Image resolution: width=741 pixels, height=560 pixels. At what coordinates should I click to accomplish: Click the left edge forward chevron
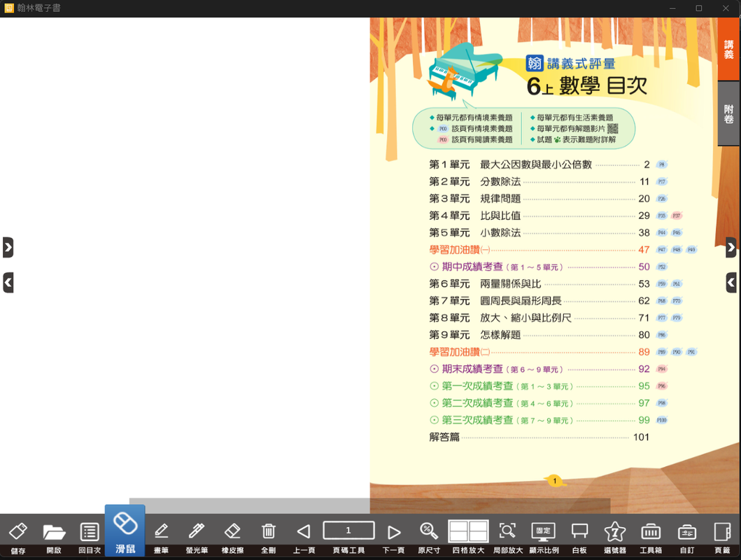pos(8,247)
